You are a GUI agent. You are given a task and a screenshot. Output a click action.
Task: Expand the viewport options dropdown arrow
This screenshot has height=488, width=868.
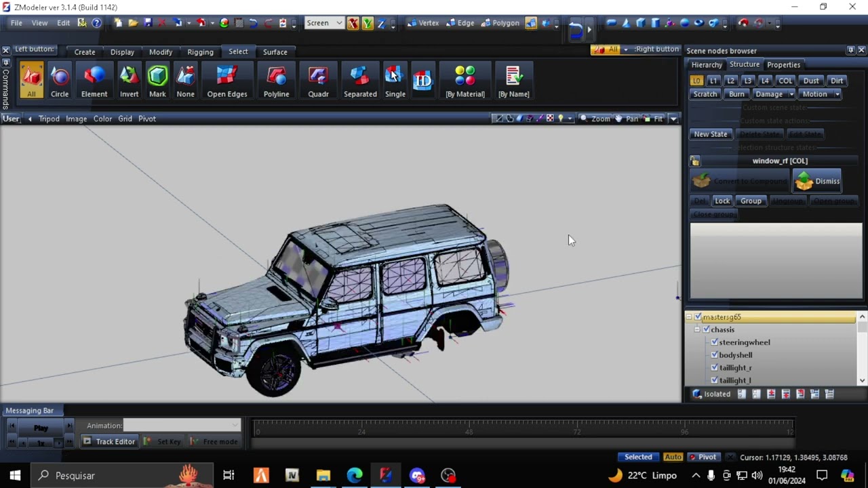pyautogui.click(x=673, y=119)
